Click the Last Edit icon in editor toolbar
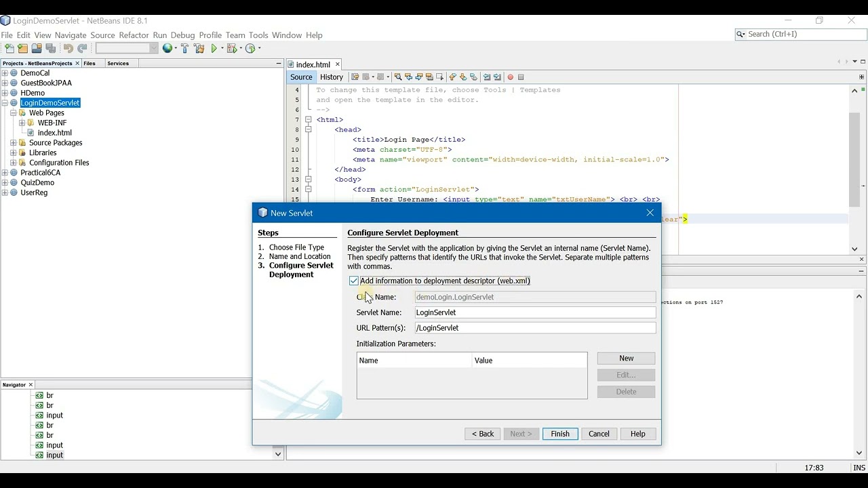868x488 pixels. (355, 77)
